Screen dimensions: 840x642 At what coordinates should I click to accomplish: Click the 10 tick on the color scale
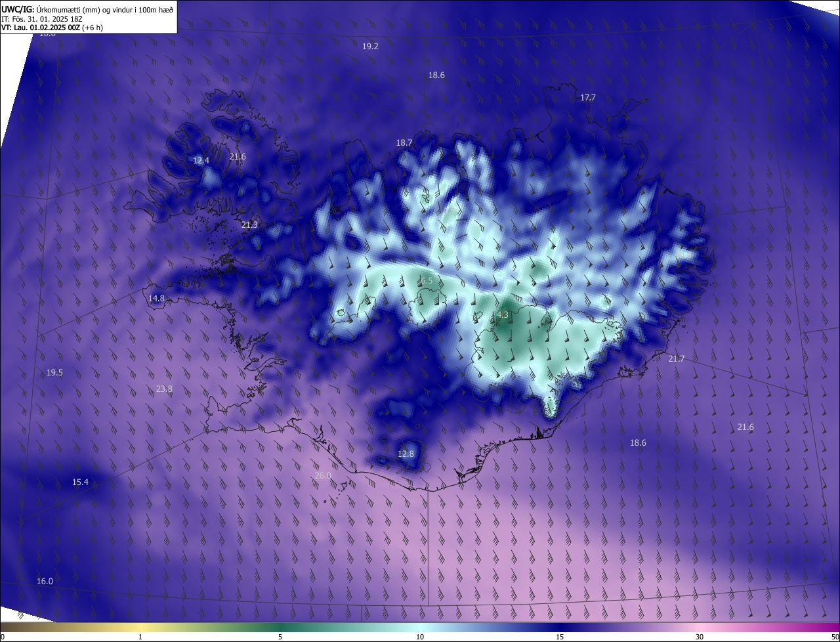420,637
